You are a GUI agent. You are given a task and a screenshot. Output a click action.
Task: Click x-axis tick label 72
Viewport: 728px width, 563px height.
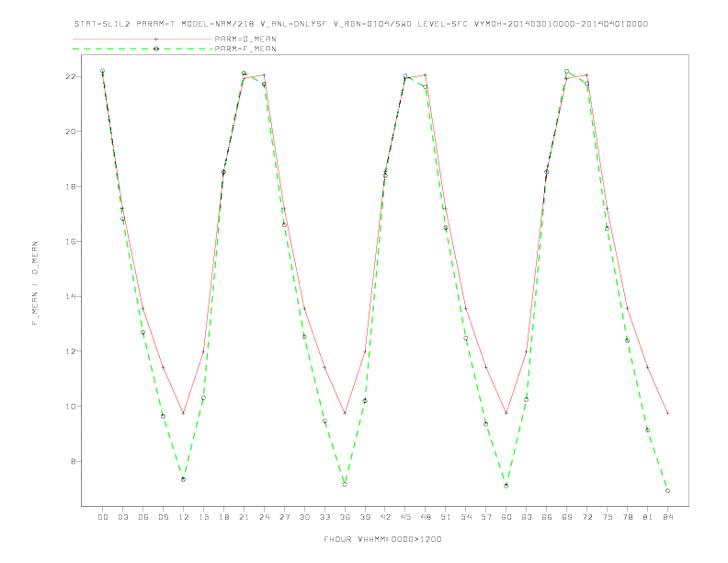tap(587, 517)
